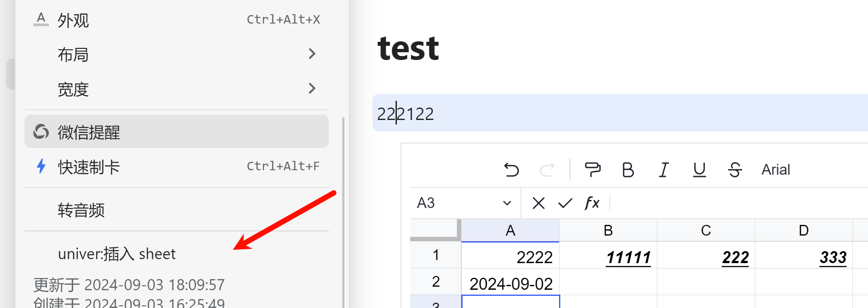This screenshot has height=308, width=868.
Task: Toggle underline formatting
Action: point(700,170)
